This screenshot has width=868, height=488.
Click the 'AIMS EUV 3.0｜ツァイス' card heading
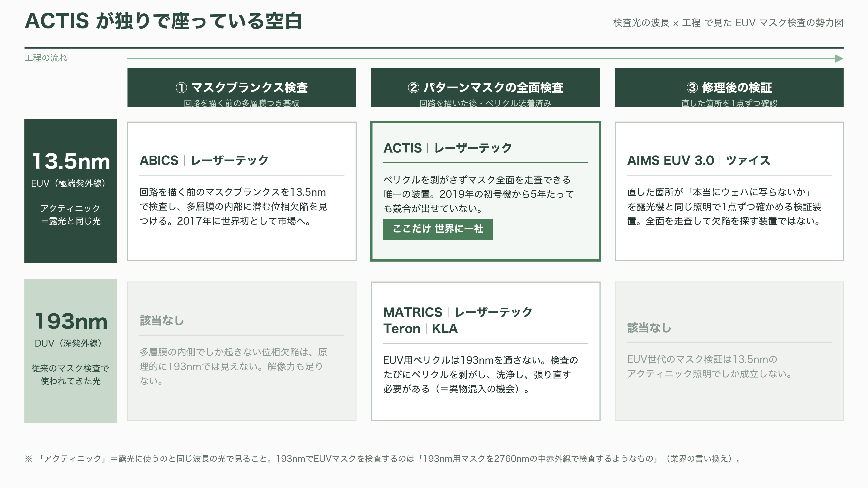698,161
